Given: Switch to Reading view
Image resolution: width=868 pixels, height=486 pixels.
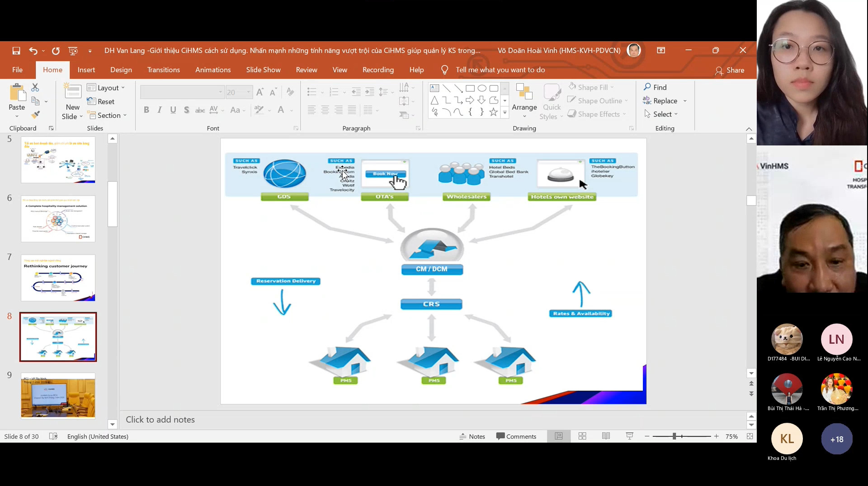Looking at the screenshot, I should [606, 436].
